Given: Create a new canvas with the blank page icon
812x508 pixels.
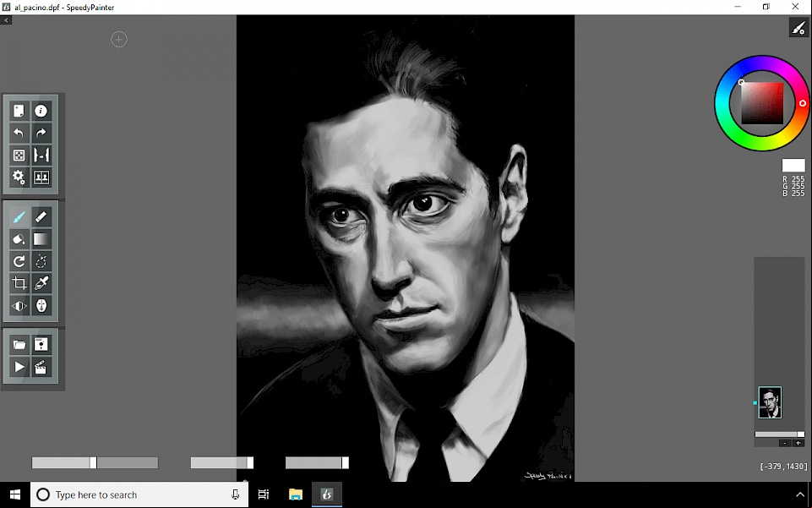Looking at the screenshot, I should tap(19, 111).
